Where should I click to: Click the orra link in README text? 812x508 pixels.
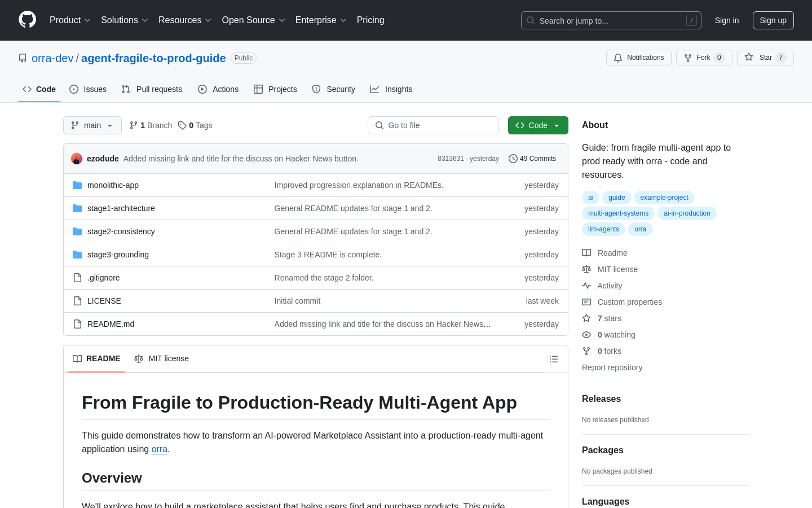(x=160, y=449)
